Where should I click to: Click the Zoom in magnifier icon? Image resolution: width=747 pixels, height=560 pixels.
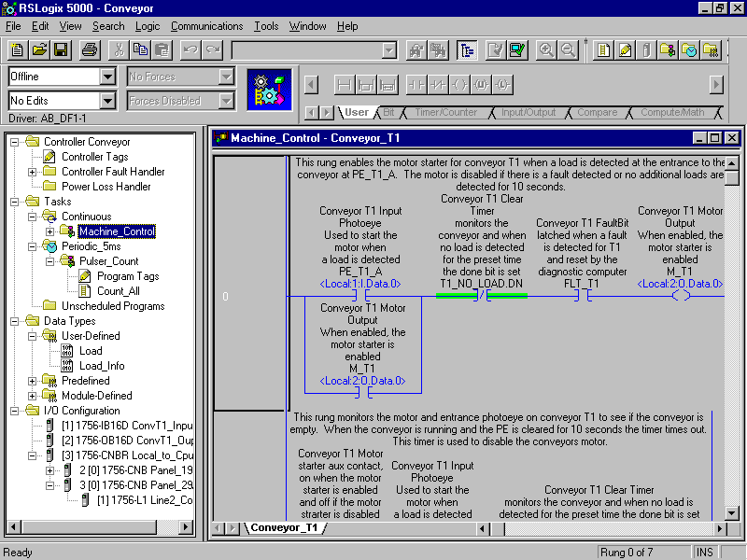tap(546, 49)
